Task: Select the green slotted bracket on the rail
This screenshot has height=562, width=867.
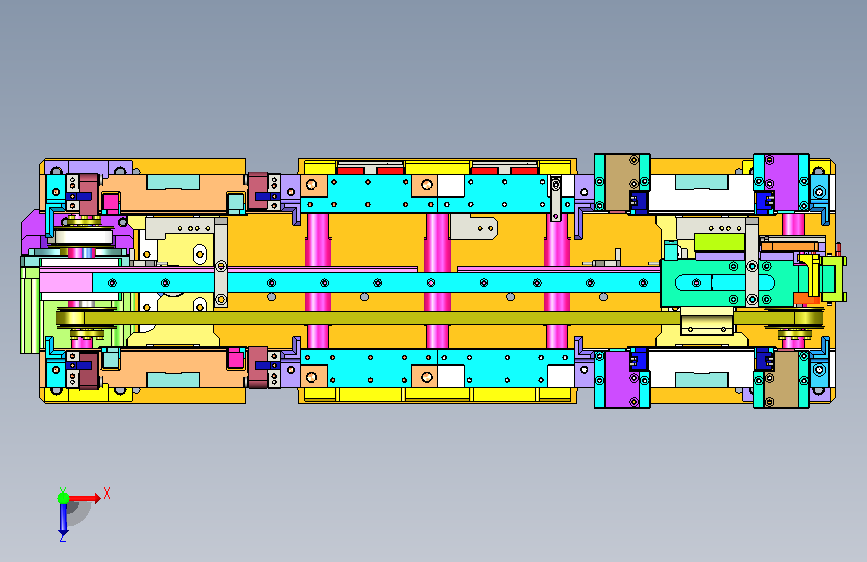Action: 727,283
